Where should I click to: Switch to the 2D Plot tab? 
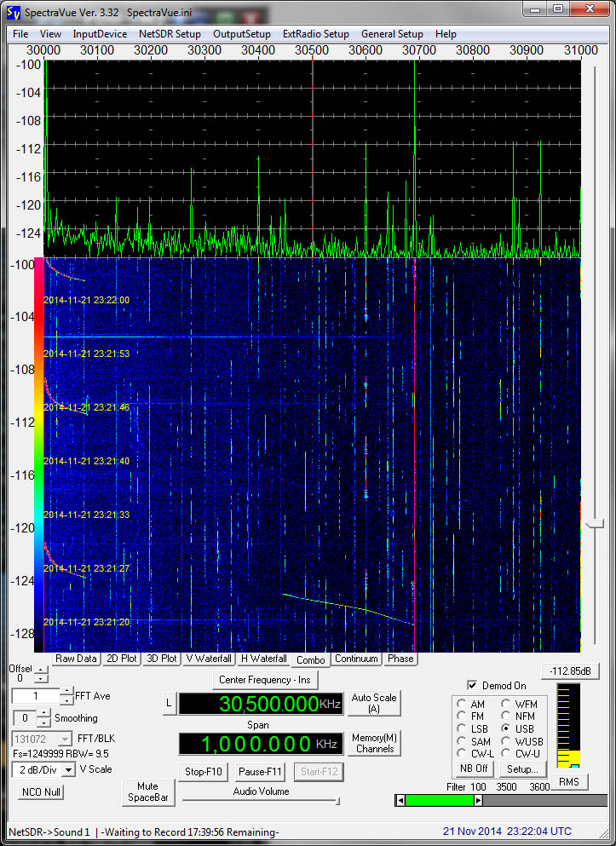click(x=122, y=659)
